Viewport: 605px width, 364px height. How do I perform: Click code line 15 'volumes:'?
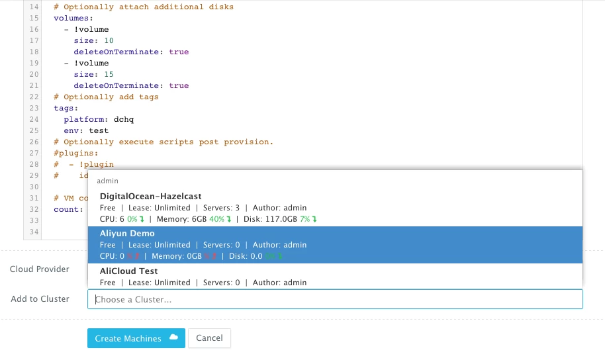pos(73,18)
